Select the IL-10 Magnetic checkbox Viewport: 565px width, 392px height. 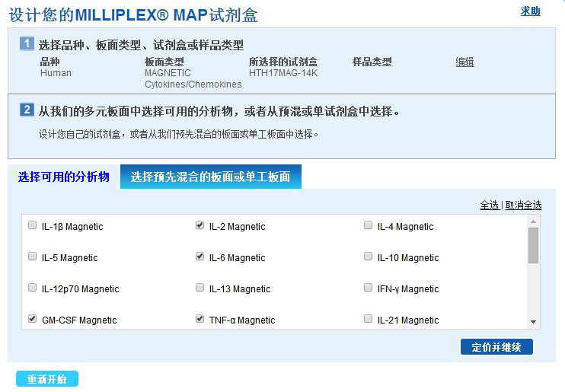click(368, 257)
